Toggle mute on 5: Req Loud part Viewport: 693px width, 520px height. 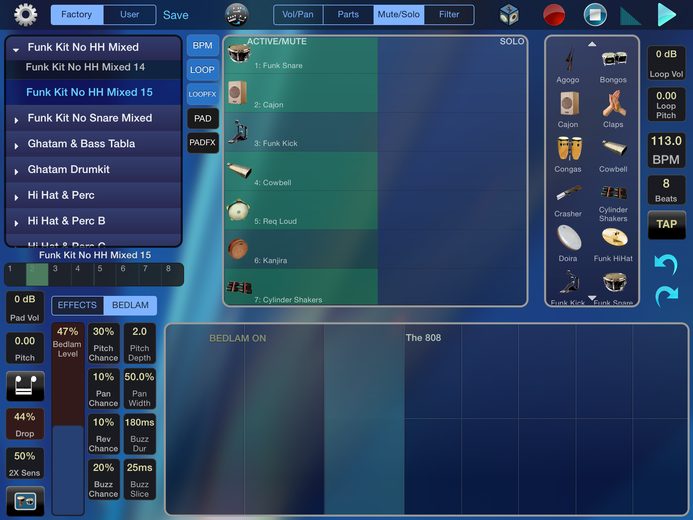tap(301, 209)
